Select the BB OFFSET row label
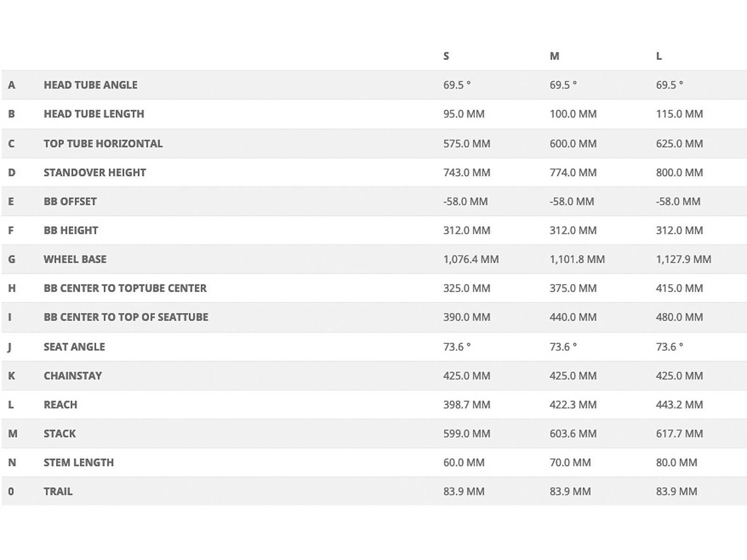 pos(70,202)
